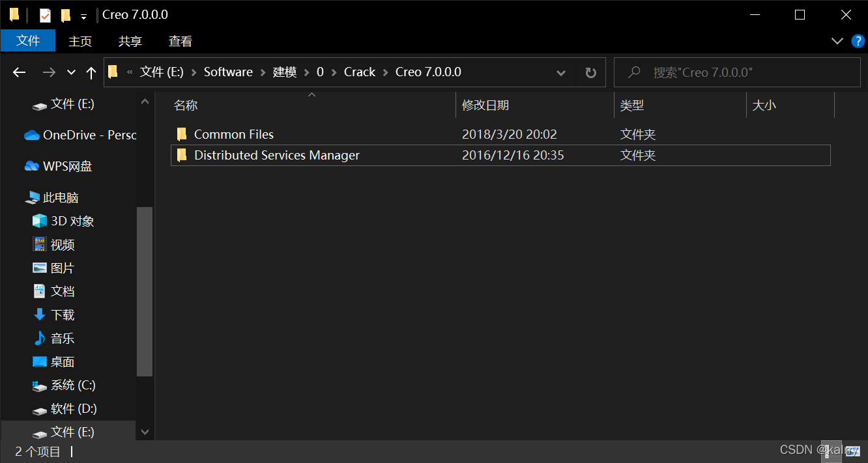Select the Common Files folder name
Viewport: 868px width, 463px height.
click(x=234, y=135)
